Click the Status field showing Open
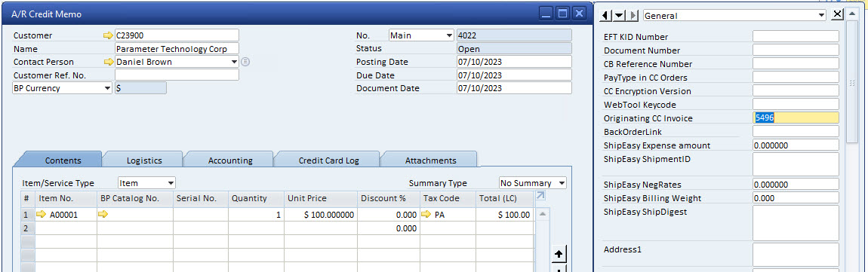 [x=514, y=49]
